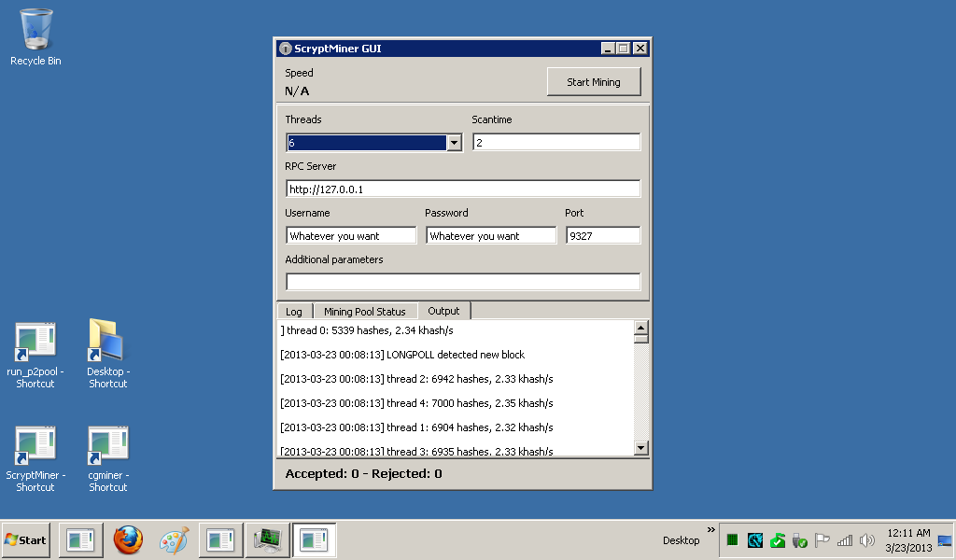Click the 'thread 3: 6935 hashes' output line
956x560 pixels.
pos(416,451)
